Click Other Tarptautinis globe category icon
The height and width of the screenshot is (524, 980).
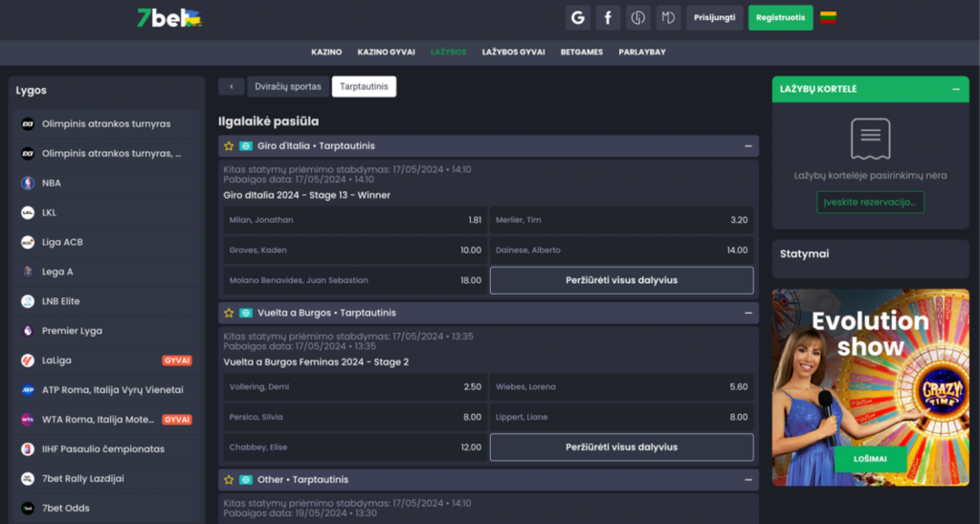pos(246,480)
